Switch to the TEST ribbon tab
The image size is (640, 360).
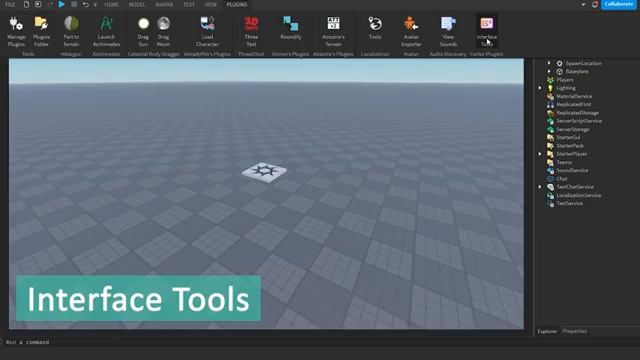coord(189,4)
